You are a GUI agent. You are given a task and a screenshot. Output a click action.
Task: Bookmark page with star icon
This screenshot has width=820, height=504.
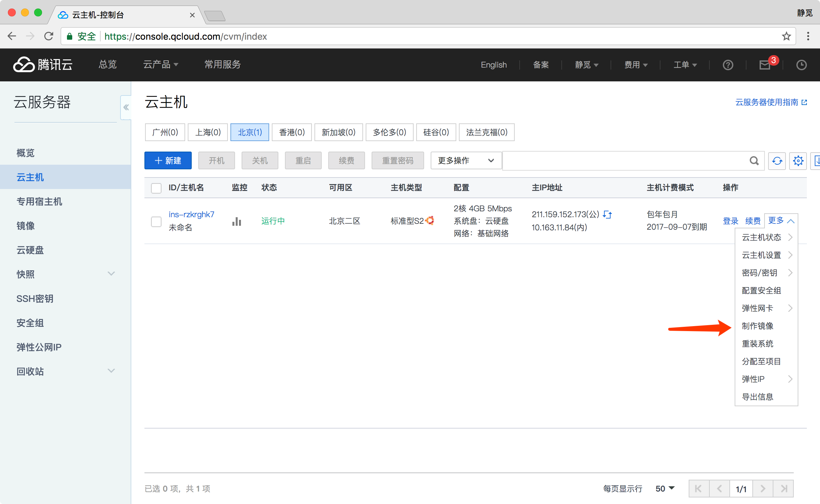point(786,36)
